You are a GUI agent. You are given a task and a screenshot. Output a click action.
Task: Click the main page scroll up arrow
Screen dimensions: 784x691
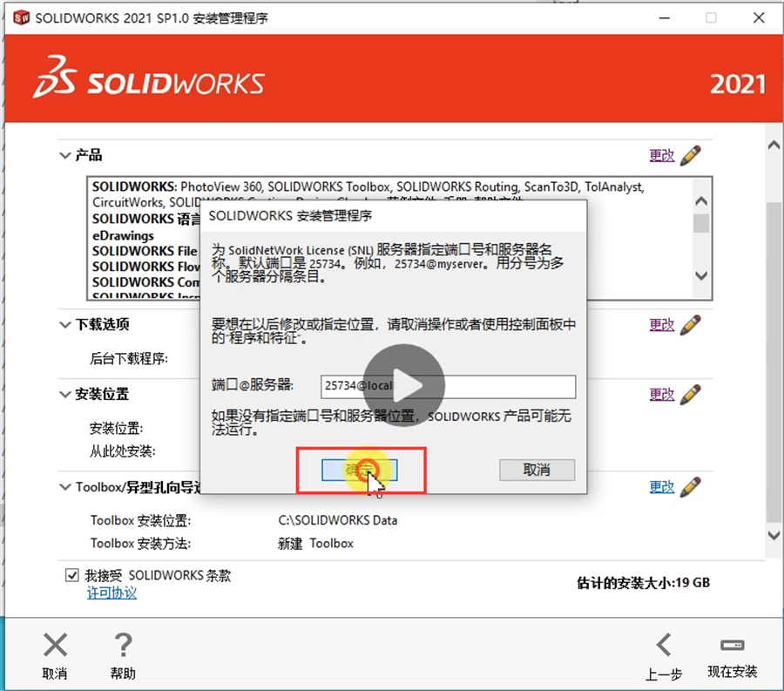[x=774, y=146]
